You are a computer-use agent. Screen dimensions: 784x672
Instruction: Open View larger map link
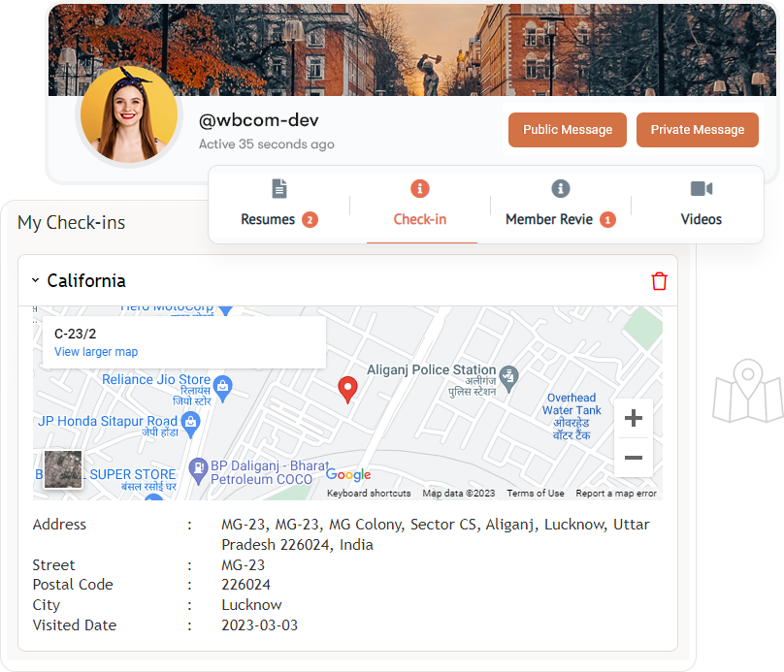tap(95, 352)
